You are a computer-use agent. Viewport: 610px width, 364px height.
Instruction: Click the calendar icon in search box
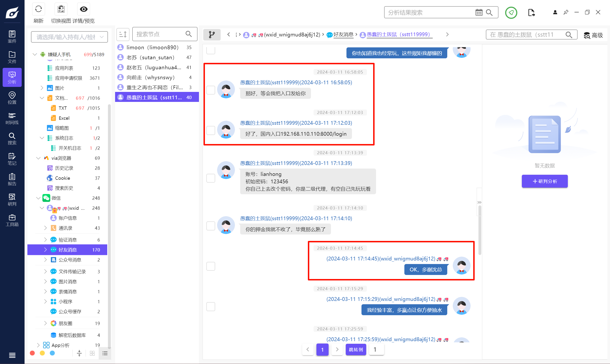click(479, 13)
